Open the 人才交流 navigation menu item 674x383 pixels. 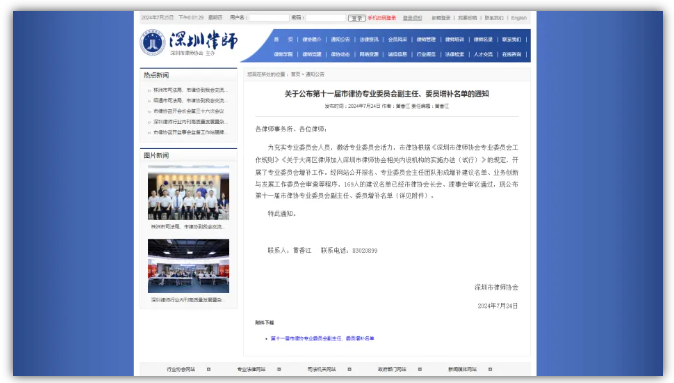pos(483,54)
